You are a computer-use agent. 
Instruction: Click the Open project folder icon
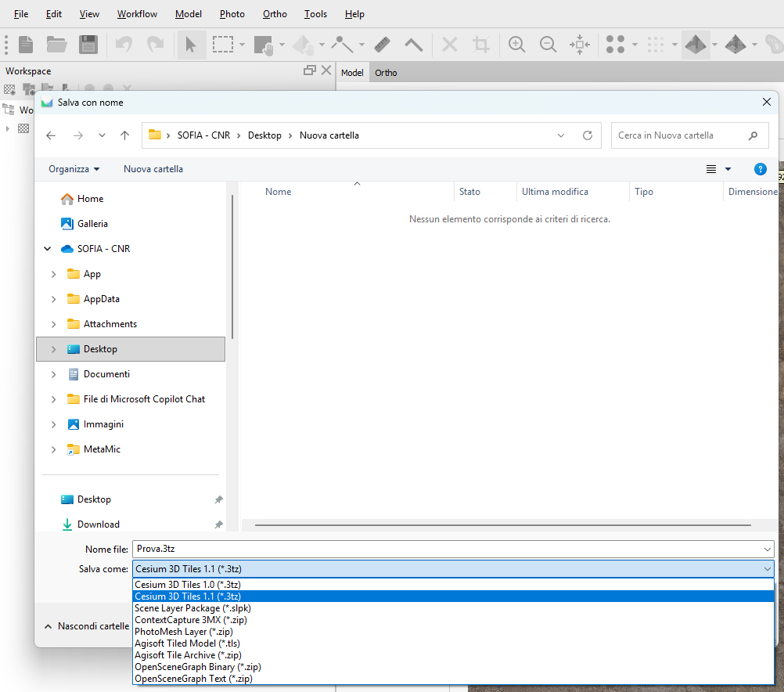(x=56, y=45)
